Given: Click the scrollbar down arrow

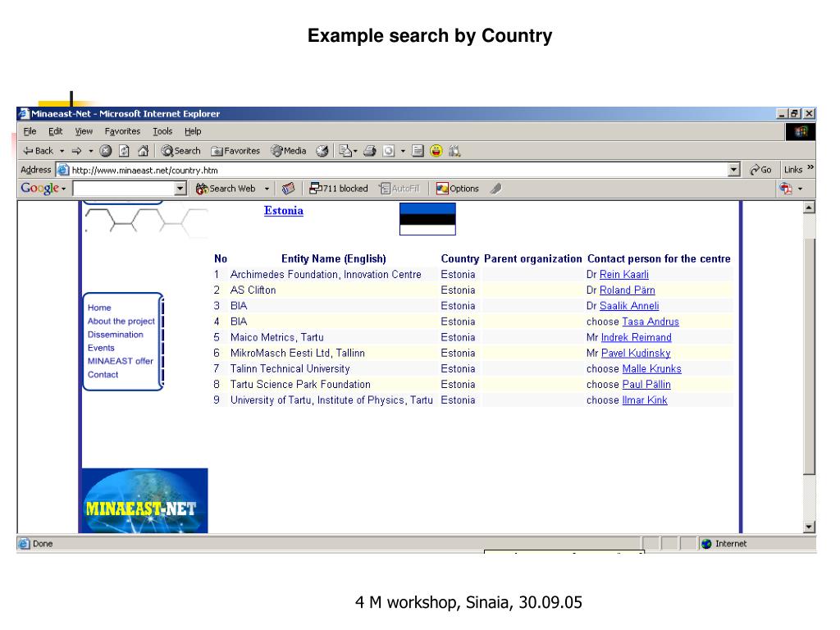Looking at the screenshot, I should click(x=809, y=527).
